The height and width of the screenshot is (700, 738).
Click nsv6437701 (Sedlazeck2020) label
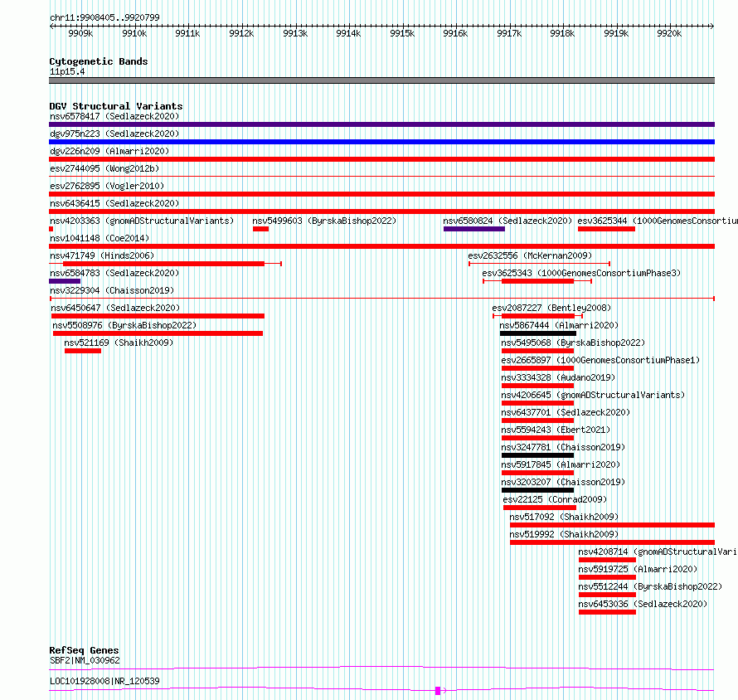(x=566, y=412)
